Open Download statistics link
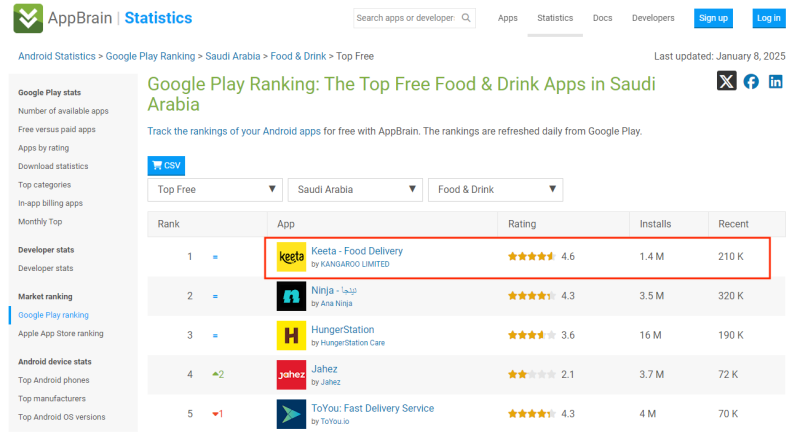Viewport: 800px width, 432px height. (53, 166)
